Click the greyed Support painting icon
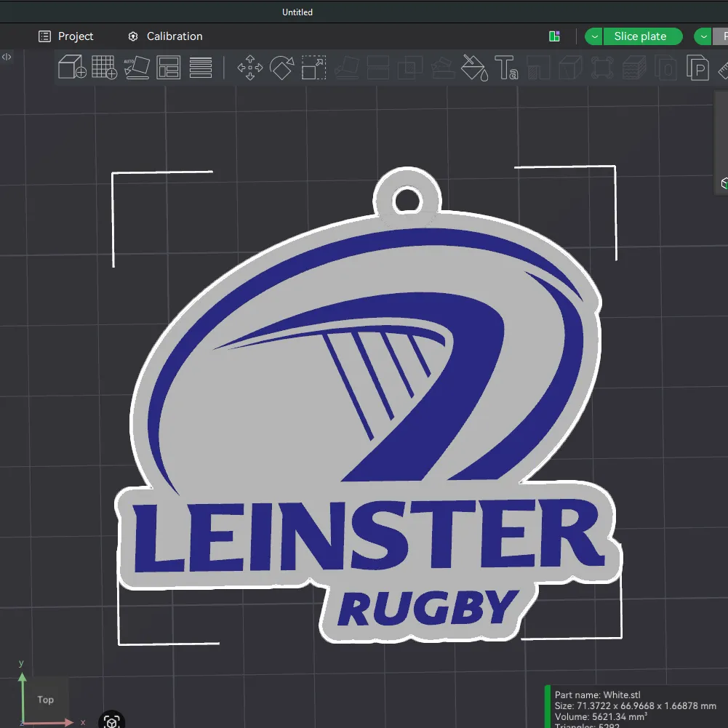The height and width of the screenshot is (728, 728). tap(442, 68)
